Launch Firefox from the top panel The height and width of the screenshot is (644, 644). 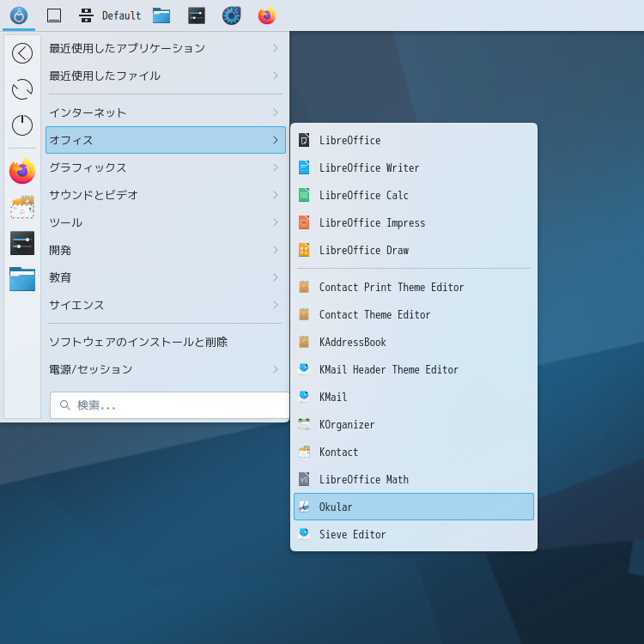tap(267, 15)
